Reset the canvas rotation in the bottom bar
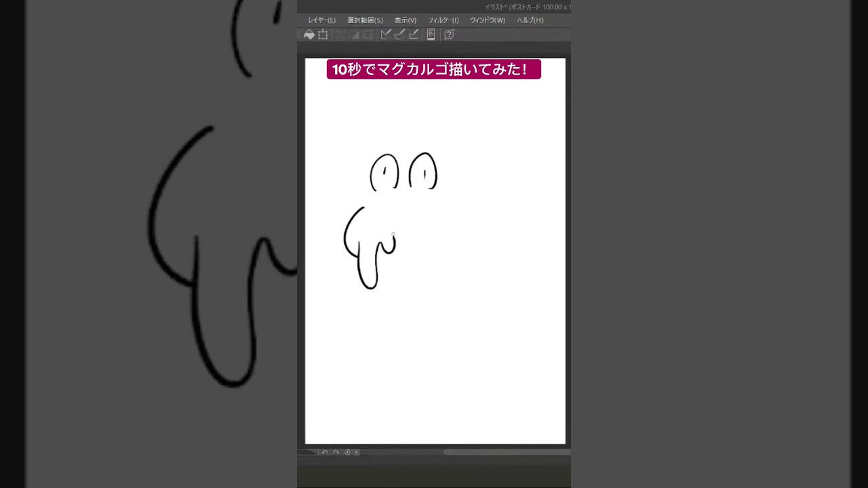 pos(347,452)
